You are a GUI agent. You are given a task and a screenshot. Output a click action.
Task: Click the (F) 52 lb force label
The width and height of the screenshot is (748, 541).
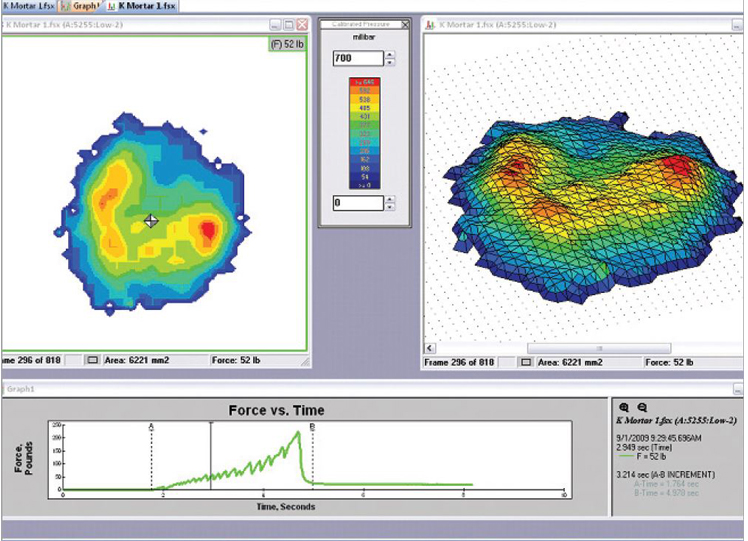(287, 44)
